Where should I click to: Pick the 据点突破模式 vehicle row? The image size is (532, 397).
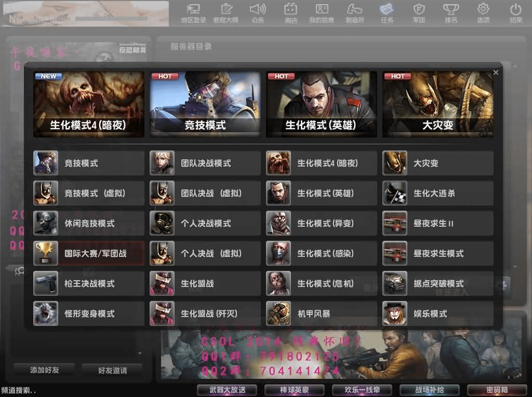point(437,283)
